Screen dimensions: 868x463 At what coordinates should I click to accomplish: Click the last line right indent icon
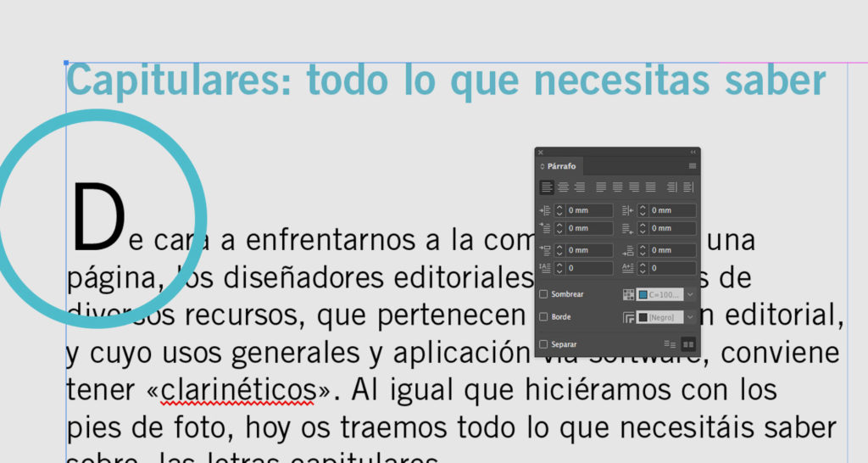click(627, 228)
